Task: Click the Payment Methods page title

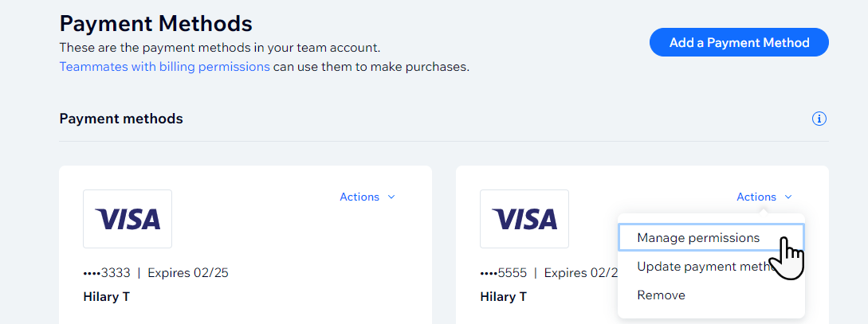Action: [155, 24]
